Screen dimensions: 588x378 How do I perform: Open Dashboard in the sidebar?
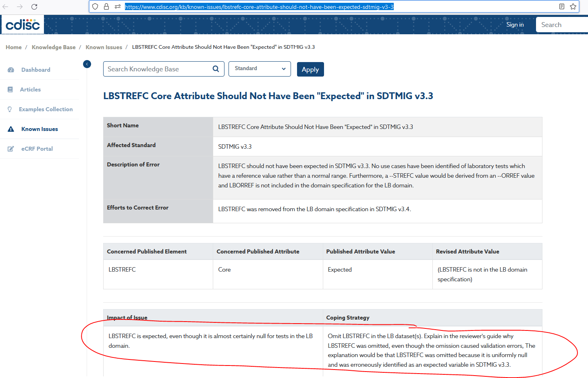tap(36, 70)
